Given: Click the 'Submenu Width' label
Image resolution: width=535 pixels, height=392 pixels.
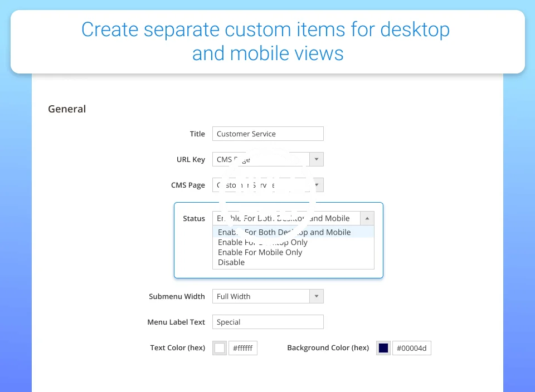Looking at the screenshot, I should pyautogui.click(x=177, y=296).
